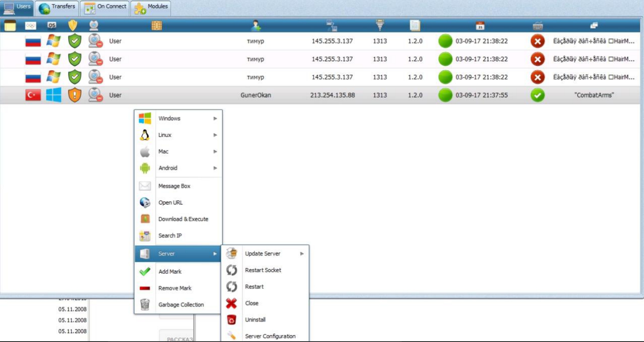The width and height of the screenshot is (644, 342).
Task: Choose Garbage Collection menu entry
Action: [180, 305]
